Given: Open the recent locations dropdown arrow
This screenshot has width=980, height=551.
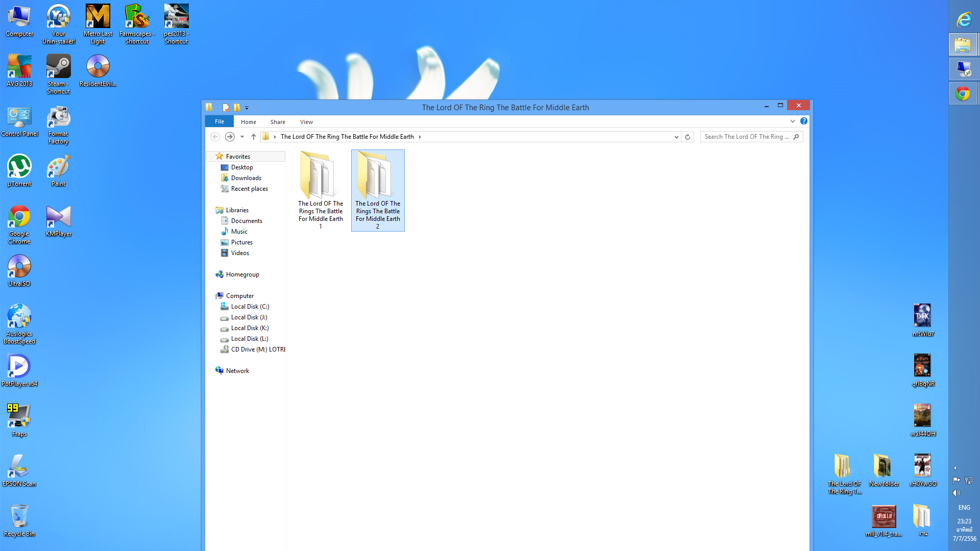Looking at the screenshot, I should [x=242, y=137].
